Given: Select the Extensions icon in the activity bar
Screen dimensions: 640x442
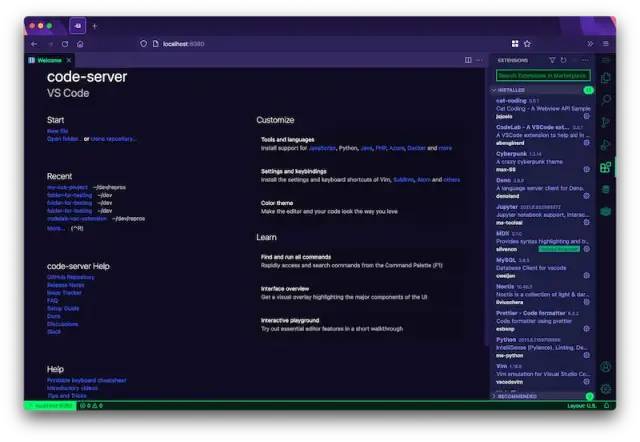Looking at the screenshot, I should (x=606, y=167).
